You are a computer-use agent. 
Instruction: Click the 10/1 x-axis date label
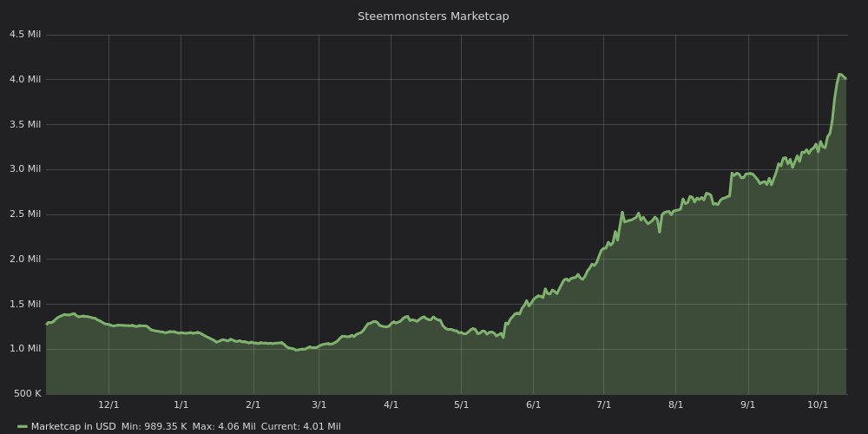[819, 404]
